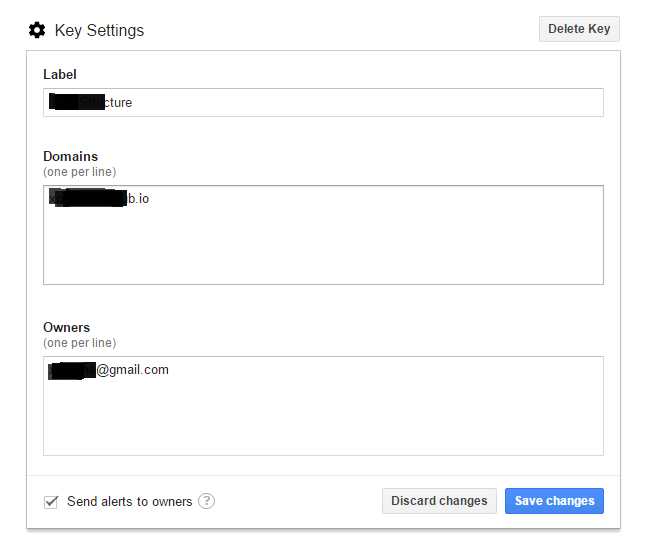
Task: Click the bold 'Domains' field heading
Action: (70, 156)
